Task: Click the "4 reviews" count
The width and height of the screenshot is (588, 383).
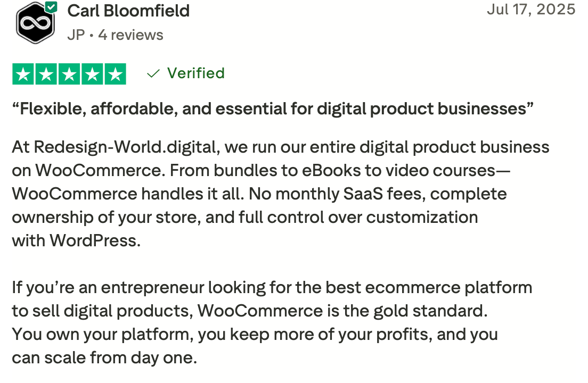Action: (x=130, y=35)
